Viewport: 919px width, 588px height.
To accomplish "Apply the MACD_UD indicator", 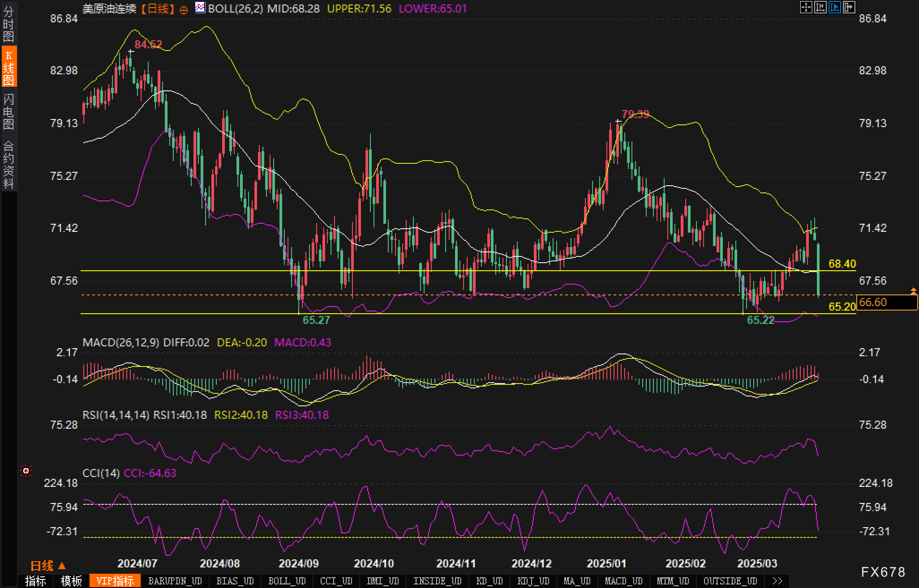I will (x=623, y=581).
